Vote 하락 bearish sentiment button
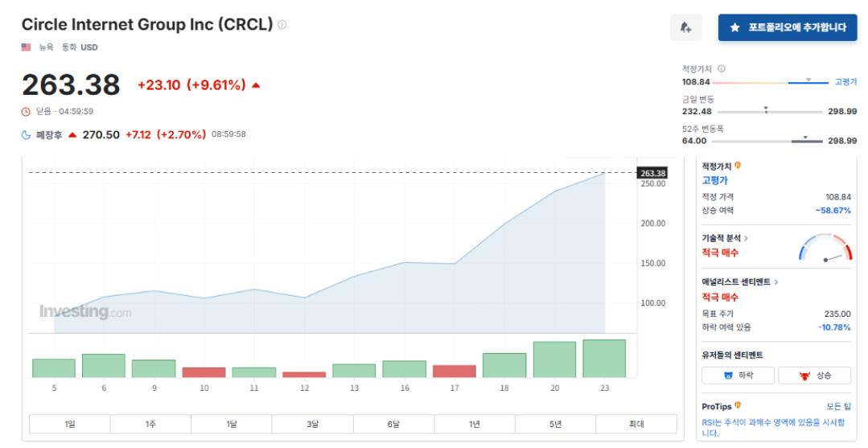 click(x=738, y=376)
